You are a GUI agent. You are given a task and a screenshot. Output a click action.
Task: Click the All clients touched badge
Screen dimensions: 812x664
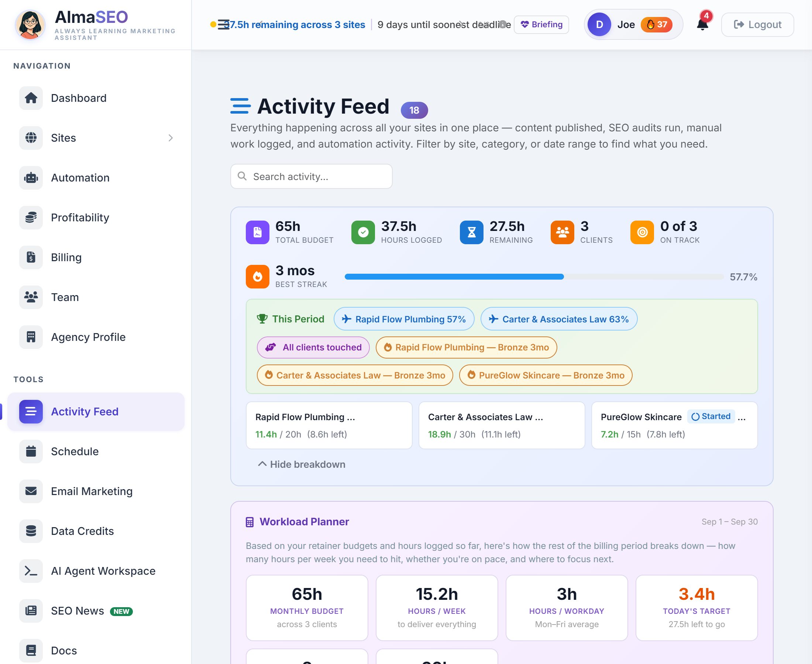[313, 347]
